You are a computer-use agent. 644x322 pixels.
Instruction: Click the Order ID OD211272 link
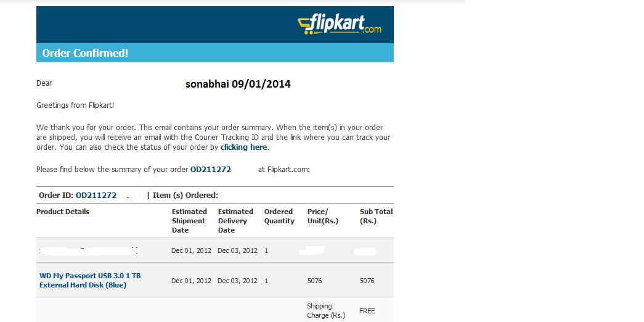click(x=96, y=196)
